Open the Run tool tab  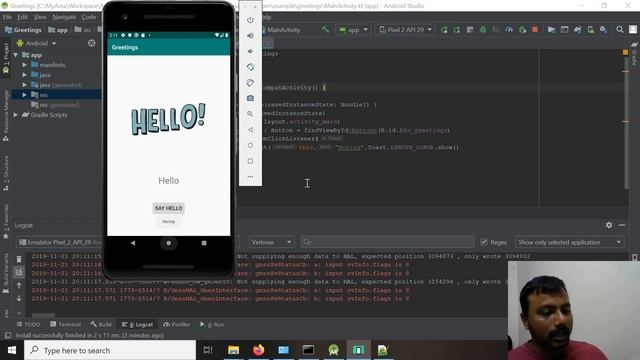pos(212,324)
